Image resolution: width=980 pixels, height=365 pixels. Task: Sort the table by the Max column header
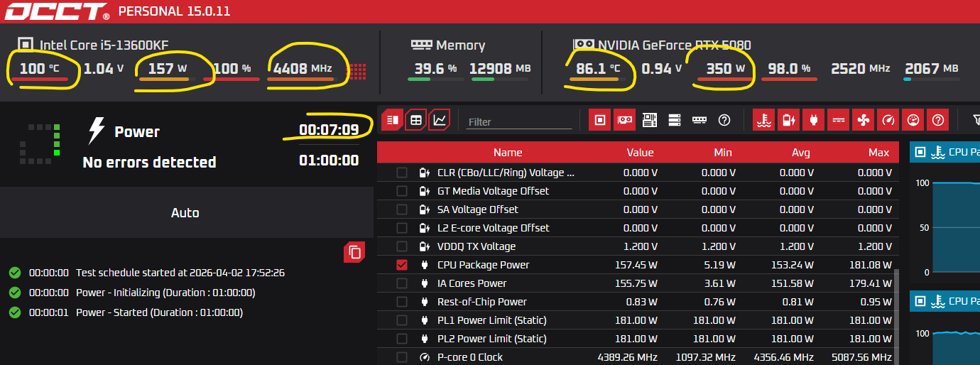coord(878,152)
